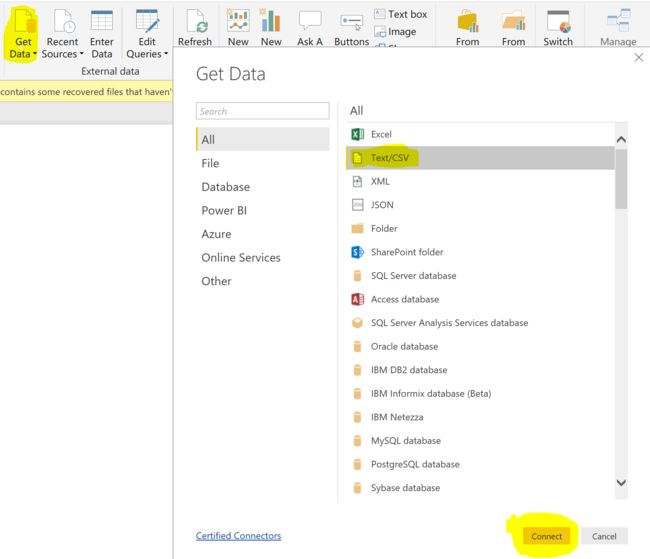The image size is (650, 559).
Task: Select the SQL Server database source
Action: tap(480, 276)
